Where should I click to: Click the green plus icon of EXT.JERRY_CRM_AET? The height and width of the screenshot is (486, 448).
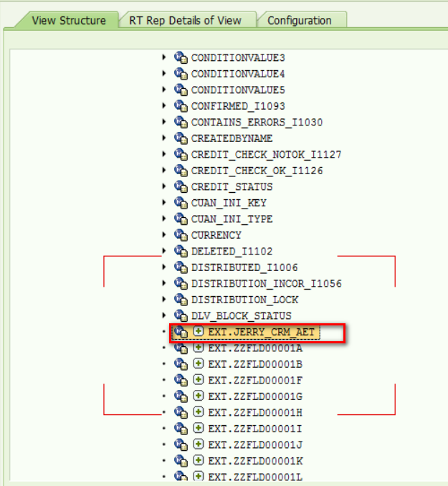(199, 331)
